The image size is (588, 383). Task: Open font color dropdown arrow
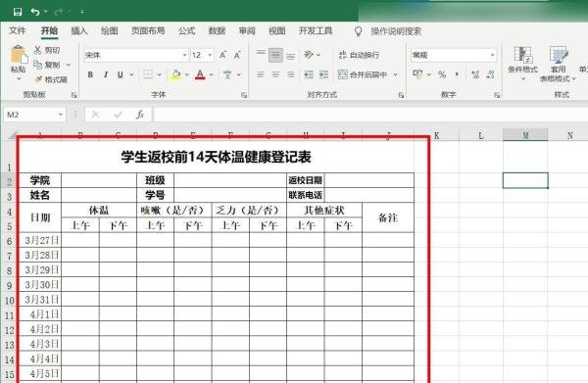[x=211, y=74]
